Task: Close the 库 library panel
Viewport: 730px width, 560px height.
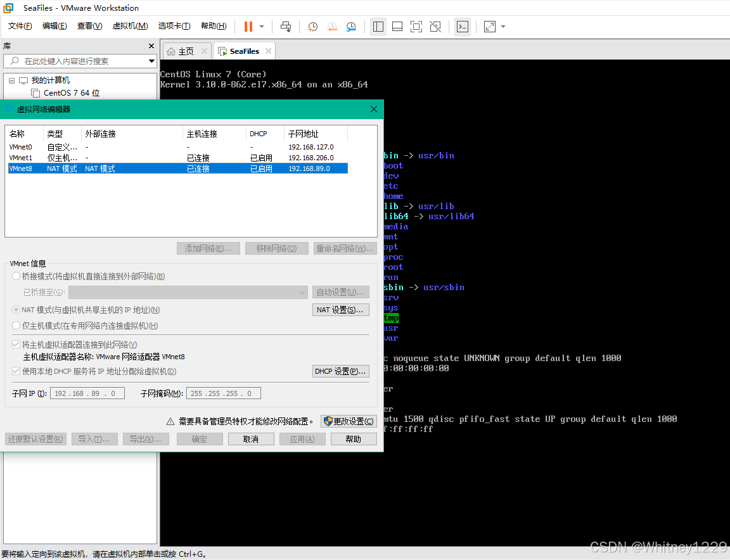Action: [151, 46]
